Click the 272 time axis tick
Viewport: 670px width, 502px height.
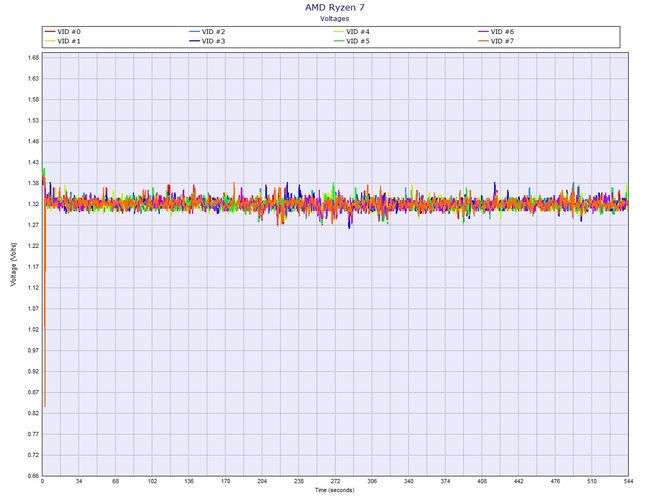pyautogui.click(x=335, y=481)
